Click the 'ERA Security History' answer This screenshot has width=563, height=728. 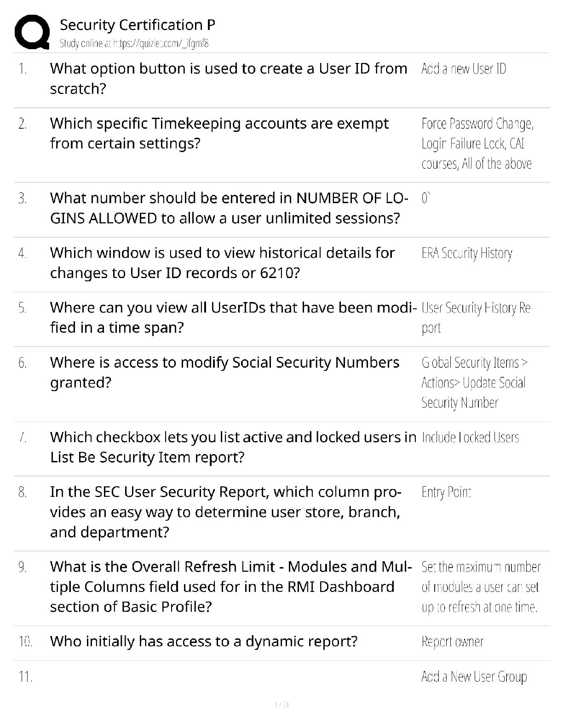(x=467, y=253)
